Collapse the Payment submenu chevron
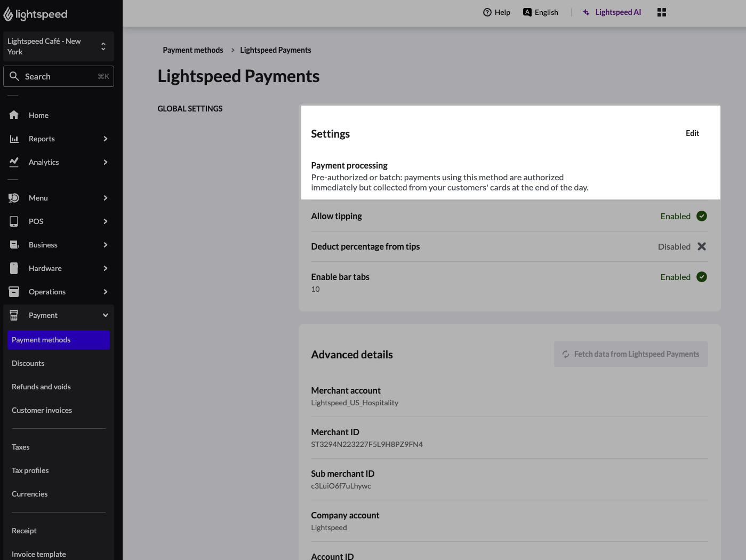746x560 pixels. click(x=106, y=315)
